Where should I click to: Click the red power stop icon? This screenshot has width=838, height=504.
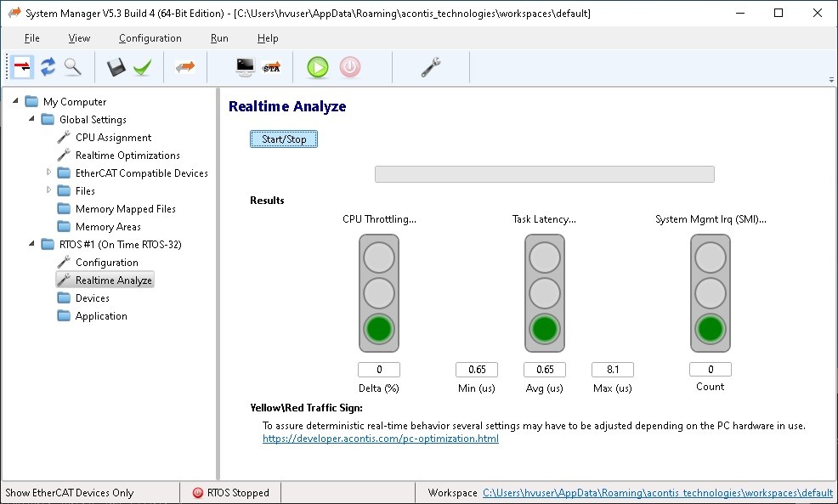pos(349,67)
